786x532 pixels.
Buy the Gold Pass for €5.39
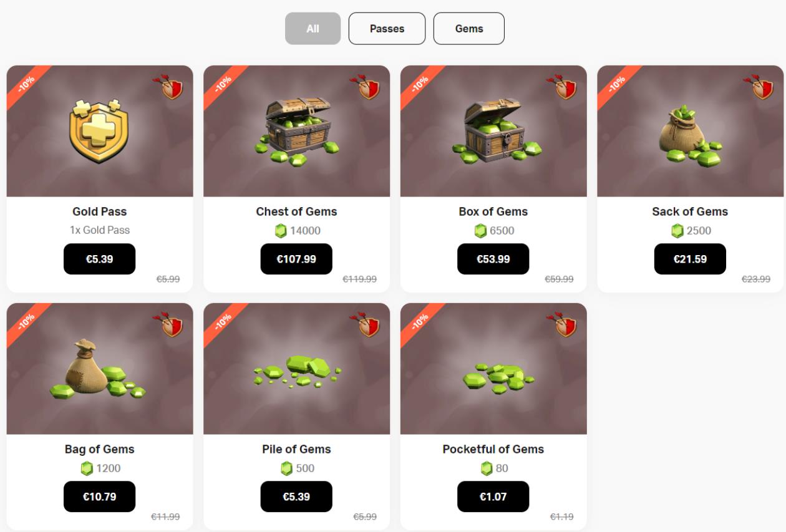100,259
